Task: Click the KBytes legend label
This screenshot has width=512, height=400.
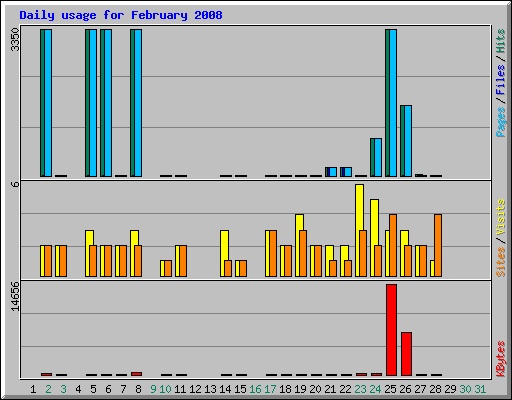Action: (500, 359)
